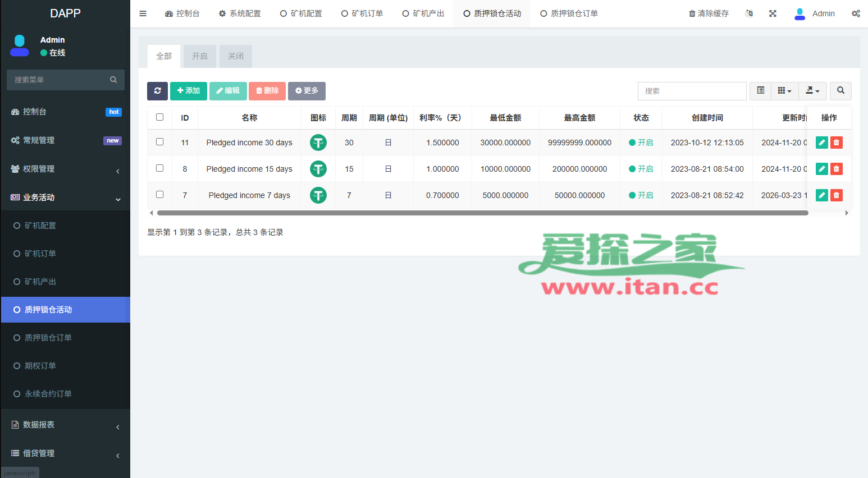
Task: Click Tether icon in Pledged income 15 days row
Action: (318, 169)
